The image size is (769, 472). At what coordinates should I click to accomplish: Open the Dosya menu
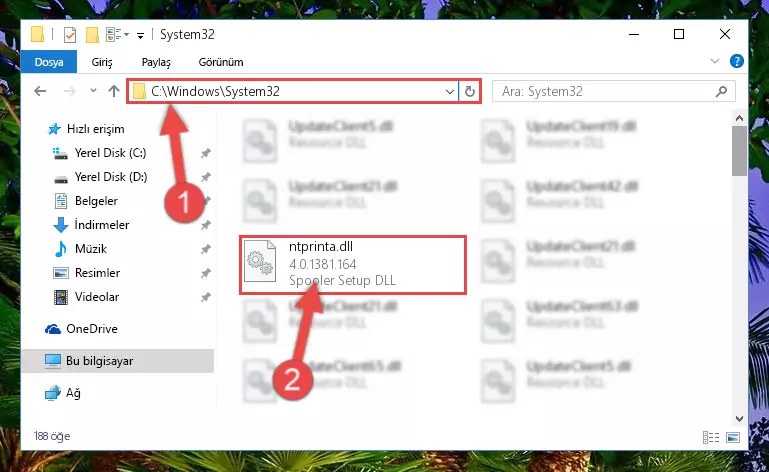49,62
